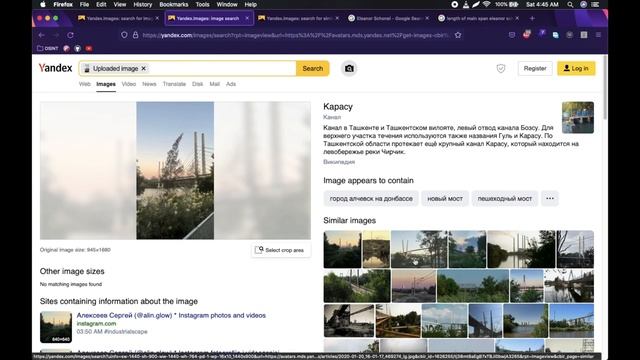Open the camera image search icon
The height and width of the screenshot is (360, 640).
349,69
